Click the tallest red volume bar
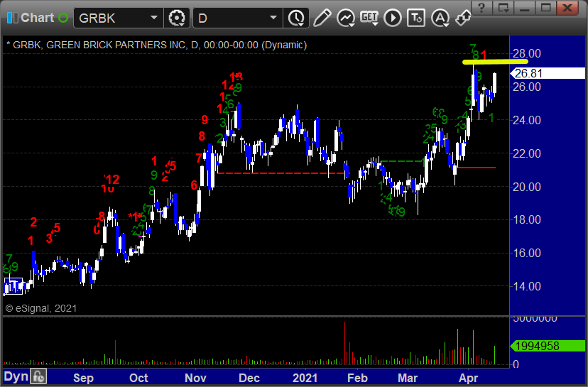 344,343
